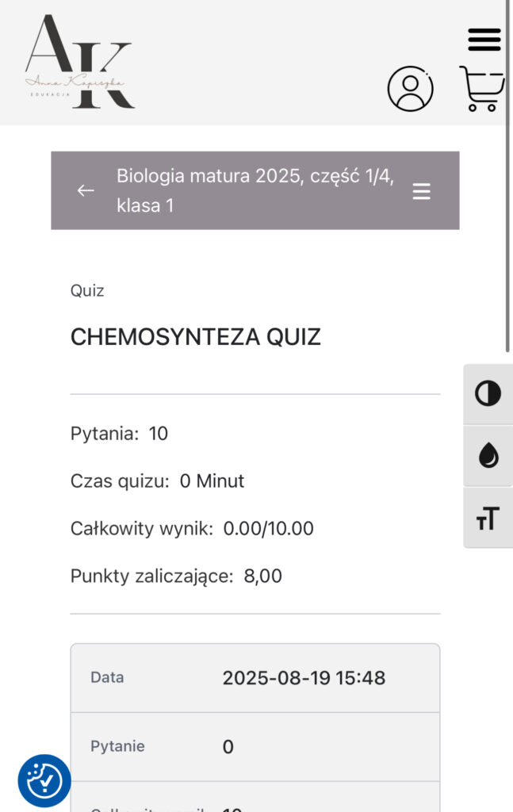The width and height of the screenshot is (513, 812).
Task: Expand the course content menu in purple bar
Action: coord(422,190)
